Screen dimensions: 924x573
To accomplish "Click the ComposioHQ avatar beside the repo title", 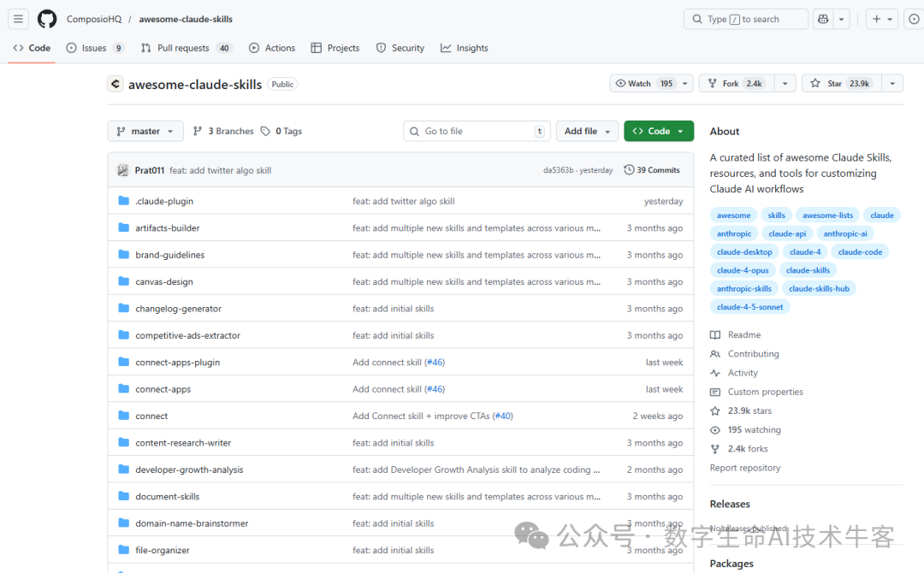I will (115, 84).
